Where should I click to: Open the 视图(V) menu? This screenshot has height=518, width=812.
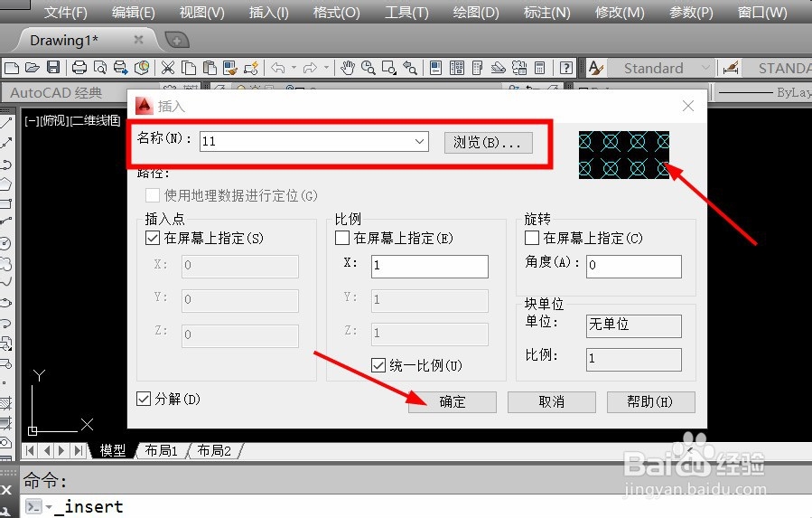(201, 12)
